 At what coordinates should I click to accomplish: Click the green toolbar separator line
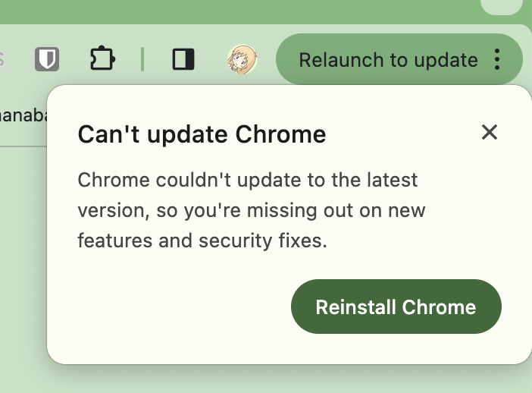(x=142, y=59)
